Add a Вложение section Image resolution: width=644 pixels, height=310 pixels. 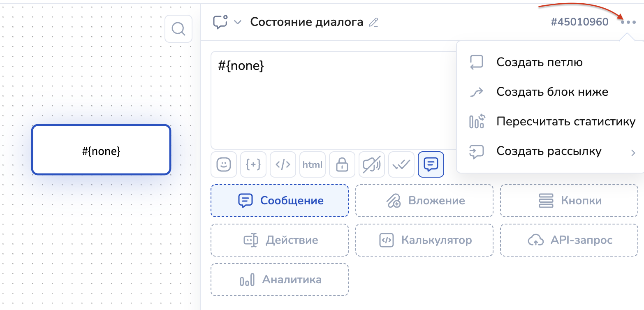pyautogui.click(x=424, y=201)
